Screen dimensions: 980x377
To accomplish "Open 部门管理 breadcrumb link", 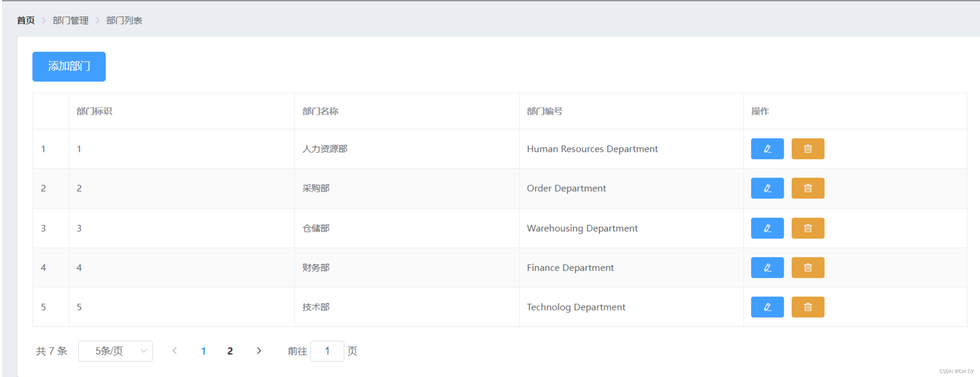I will pyautogui.click(x=71, y=20).
